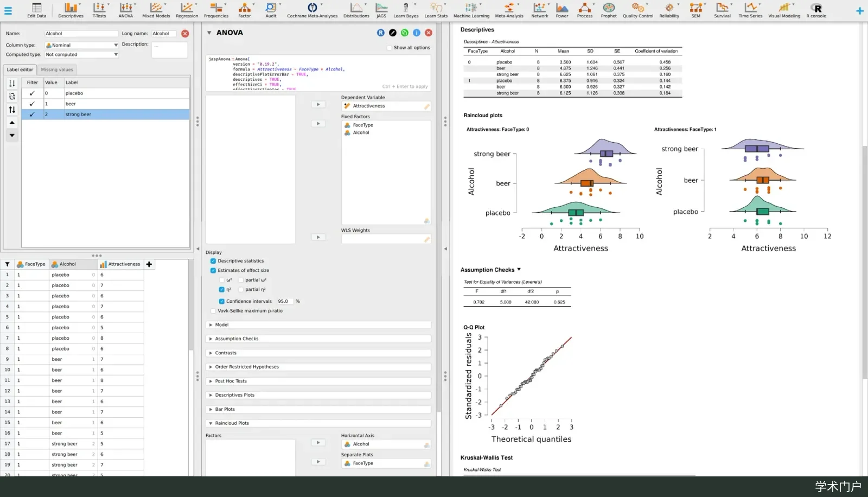Click the Confidence intervals percentage field

tap(284, 301)
